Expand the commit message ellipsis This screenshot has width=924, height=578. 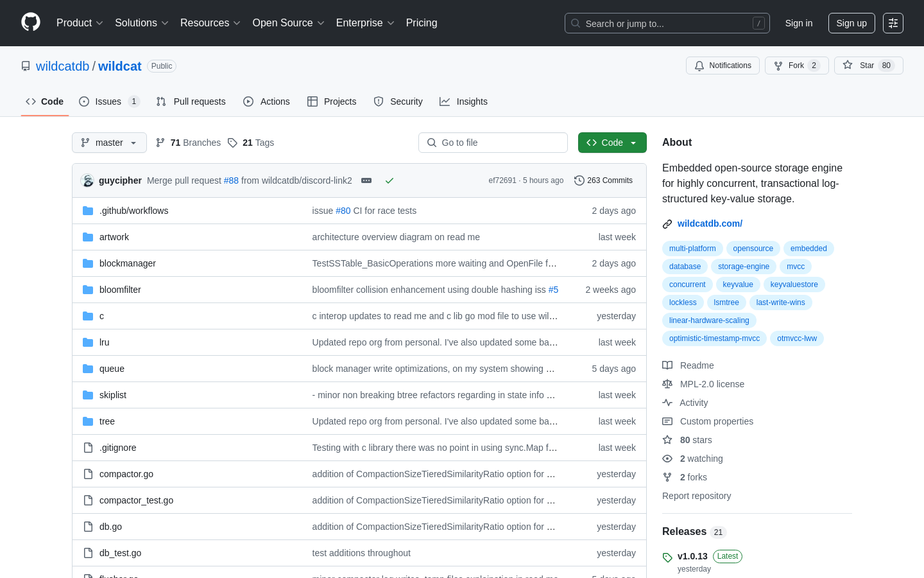coord(366,180)
